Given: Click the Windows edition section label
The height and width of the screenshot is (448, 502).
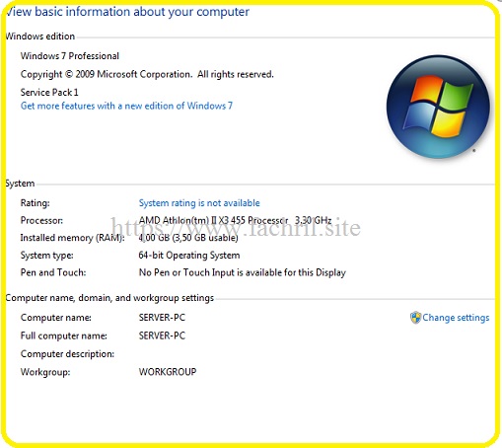Looking at the screenshot, I should pyautogui.click(x=40, y=37).
